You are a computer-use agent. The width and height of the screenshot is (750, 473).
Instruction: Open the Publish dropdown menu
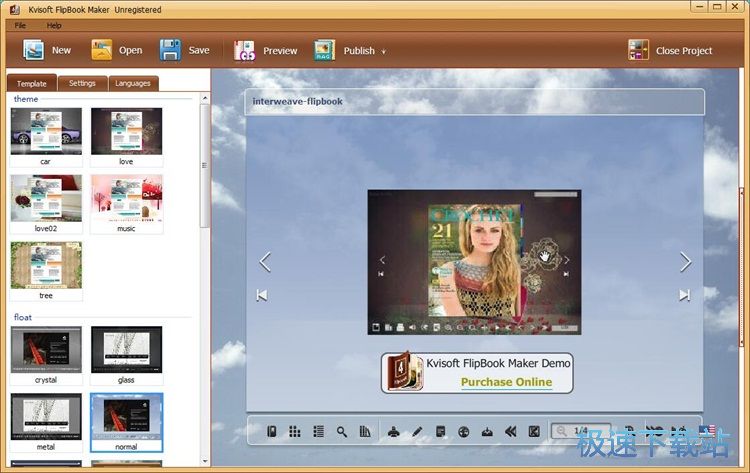(x=383, y=51)
